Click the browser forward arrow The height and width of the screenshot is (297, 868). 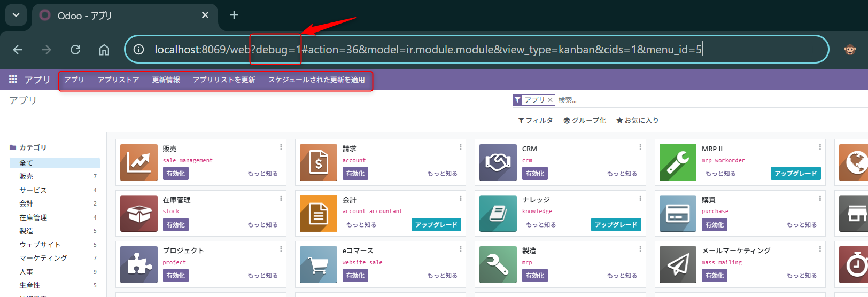pyautogui.click(x=46, y=50)
